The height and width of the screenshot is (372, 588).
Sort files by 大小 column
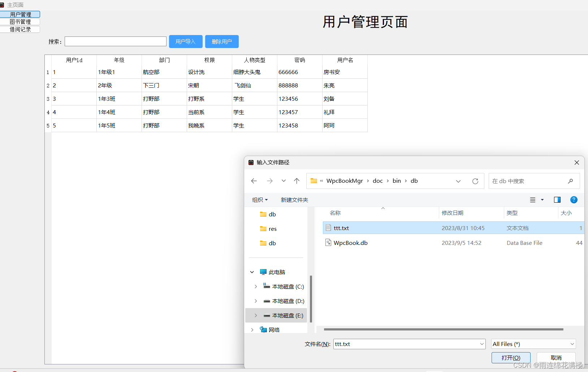[566, 213]
